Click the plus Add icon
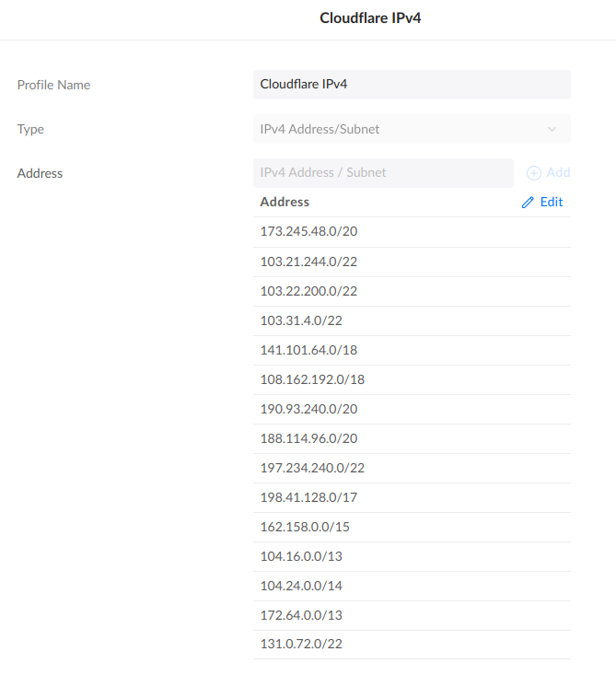Image resolution: width=616 pixels, height=675 pixels. [x=533, y=173]
